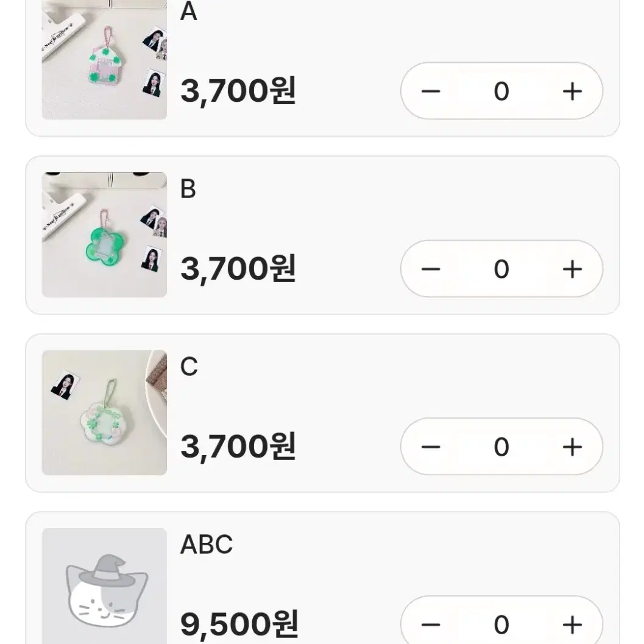Viewport: 644px width, 644px height.
Task: Tap the product title B
Action: 188,189
